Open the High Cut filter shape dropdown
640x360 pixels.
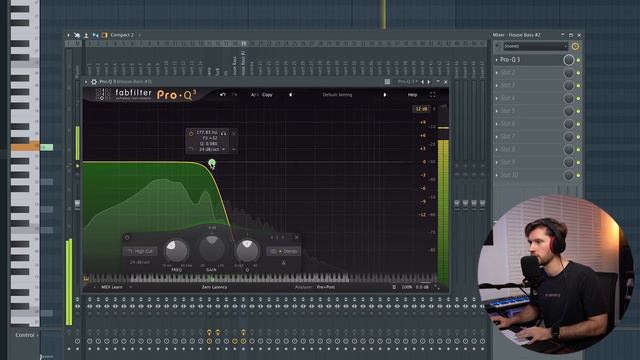point(140,251)
